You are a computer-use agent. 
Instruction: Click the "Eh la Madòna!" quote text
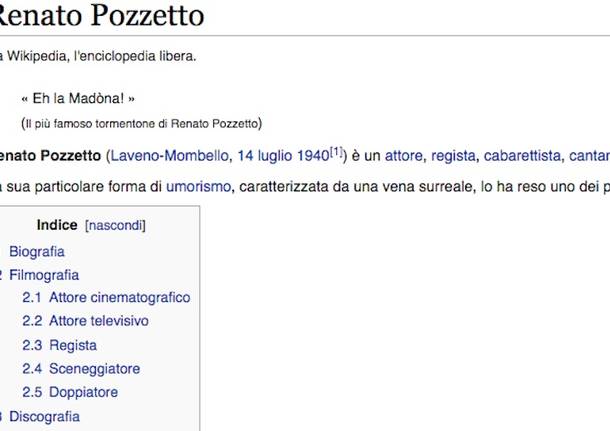(x=77, y=99)
